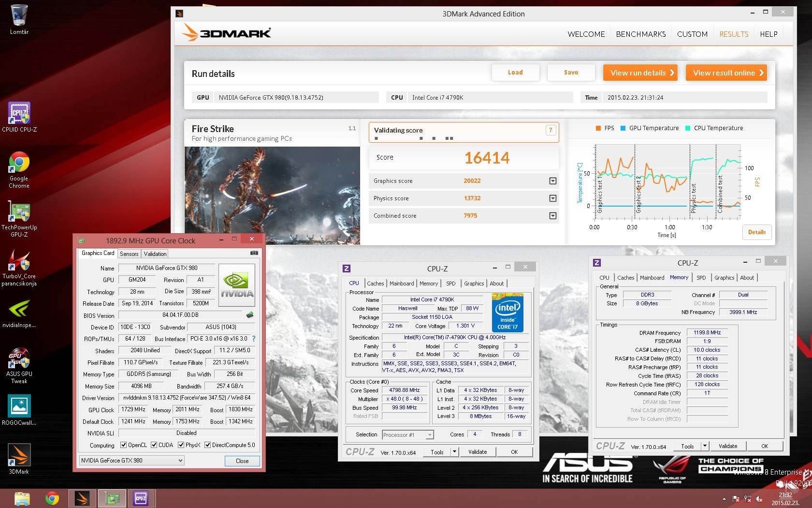The image size is (812, 508).
Task: Toggle PhysX checkbox in GPU-Z
Action: click(181, 445)
